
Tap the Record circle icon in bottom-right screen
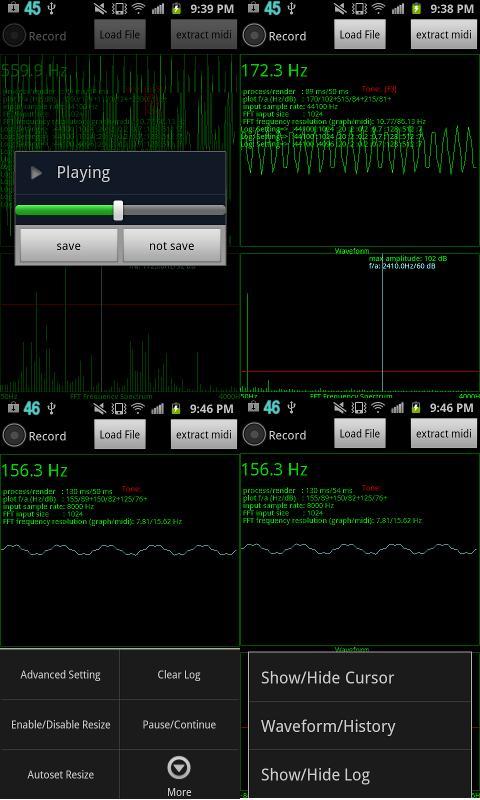click(254, 435)
